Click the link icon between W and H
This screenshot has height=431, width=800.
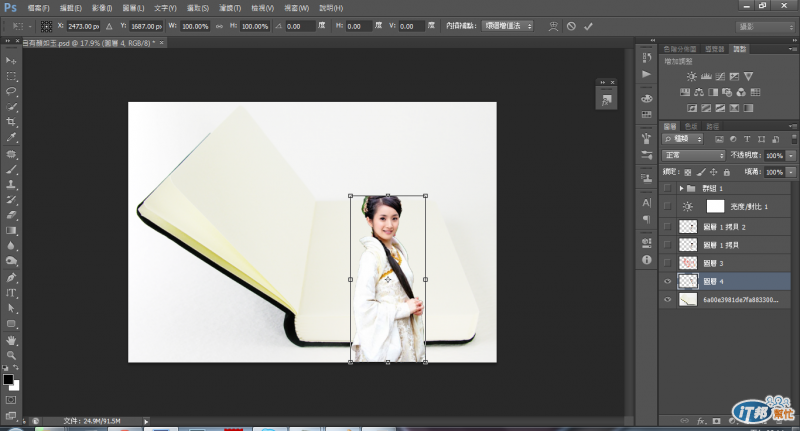[x=219, y=25]
